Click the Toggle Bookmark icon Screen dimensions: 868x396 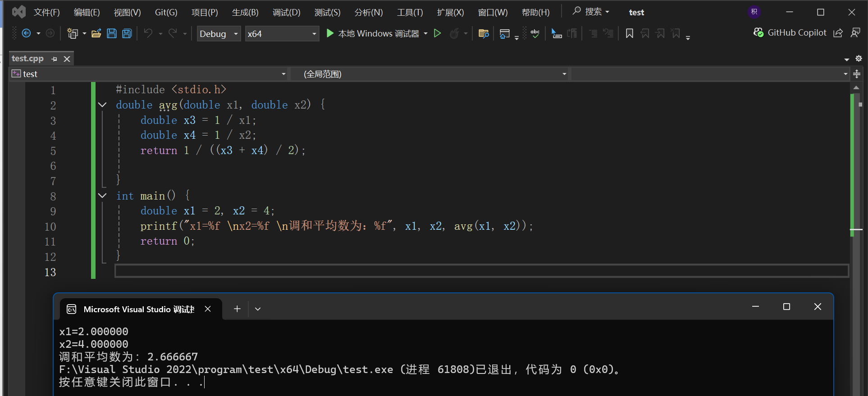[x=630, y=33]
